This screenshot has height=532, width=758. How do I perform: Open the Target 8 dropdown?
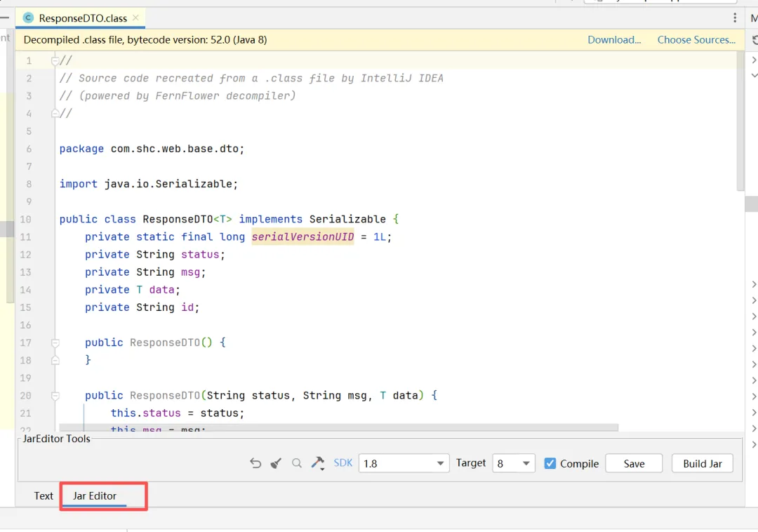point(513,463)
